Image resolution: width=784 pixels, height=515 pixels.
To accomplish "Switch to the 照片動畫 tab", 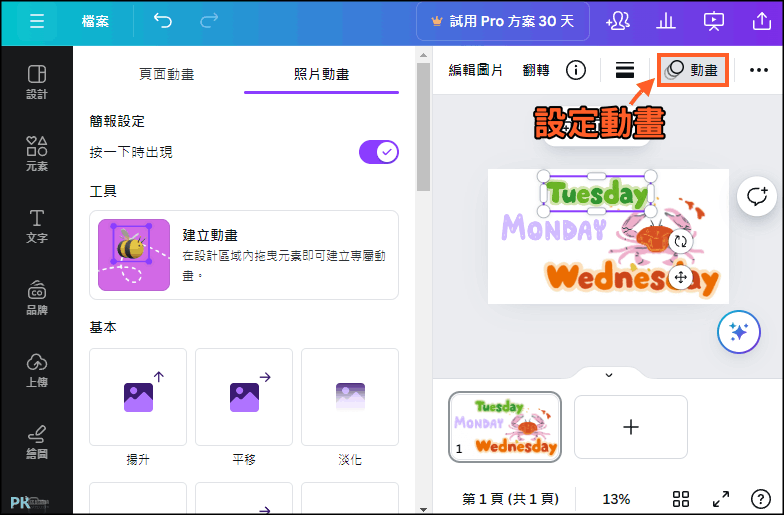I will [x=322, y=74].
